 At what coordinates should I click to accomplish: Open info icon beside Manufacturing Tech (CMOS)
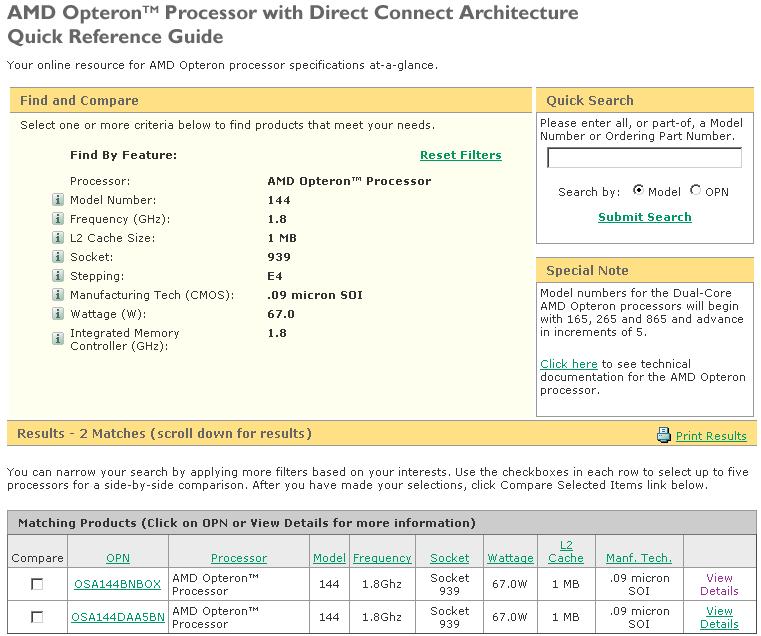57,295
